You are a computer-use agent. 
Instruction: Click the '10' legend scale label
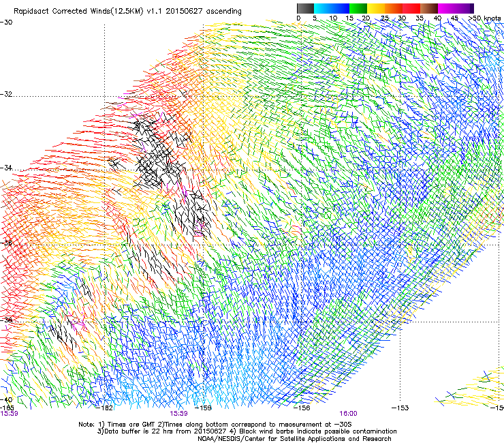click(333, 18)
